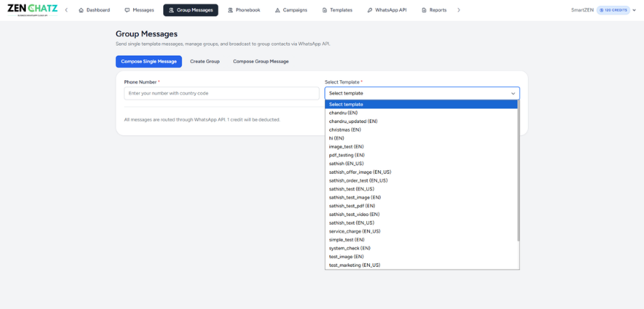Open the WhatsApp API page
This screenshot has width=644, height=309.
coord(387,10)
